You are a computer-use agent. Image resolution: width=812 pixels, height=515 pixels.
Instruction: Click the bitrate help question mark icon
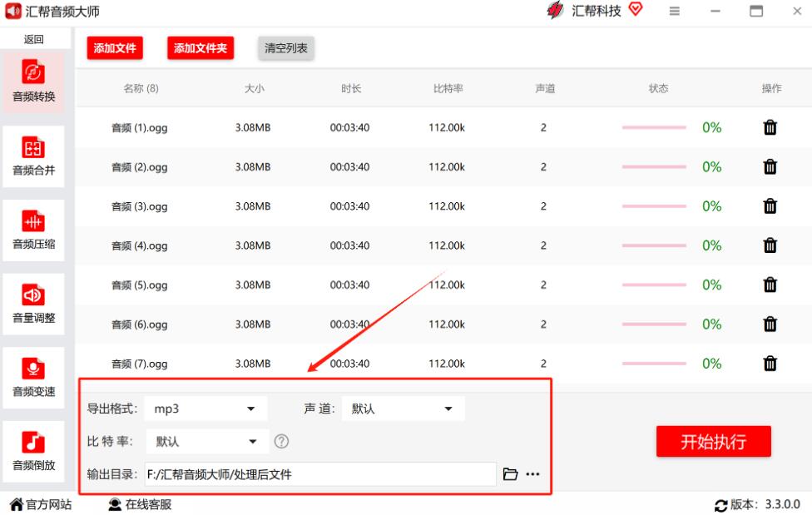coord(281,442)
